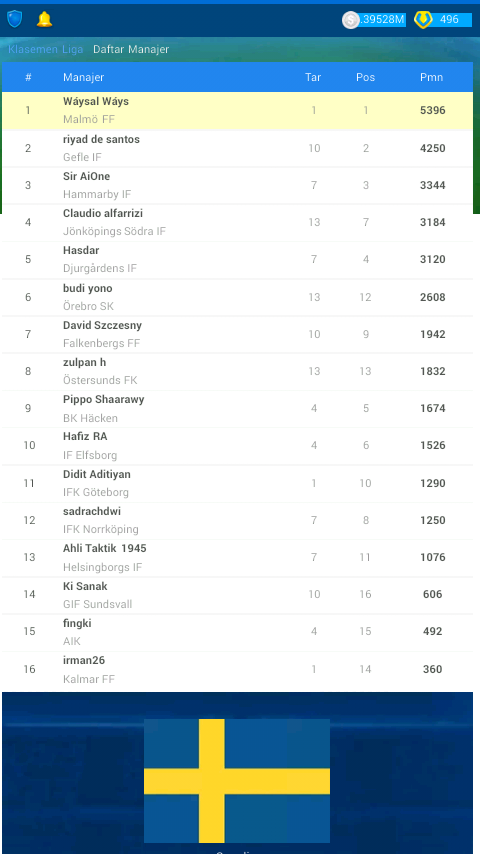Open Ahli Taktik 1945 manager row
480x854 pixels.
238,557
